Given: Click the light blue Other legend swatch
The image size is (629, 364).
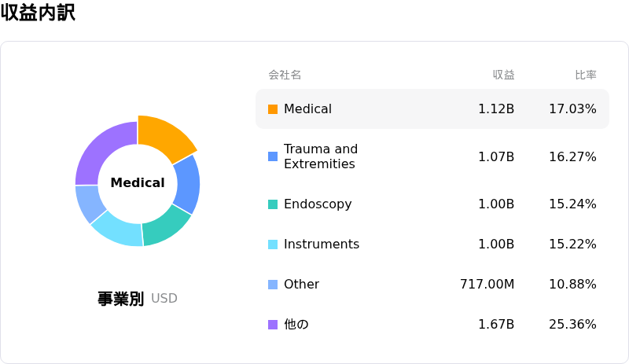Looking at the screenshot, I should tap(273, 285).
